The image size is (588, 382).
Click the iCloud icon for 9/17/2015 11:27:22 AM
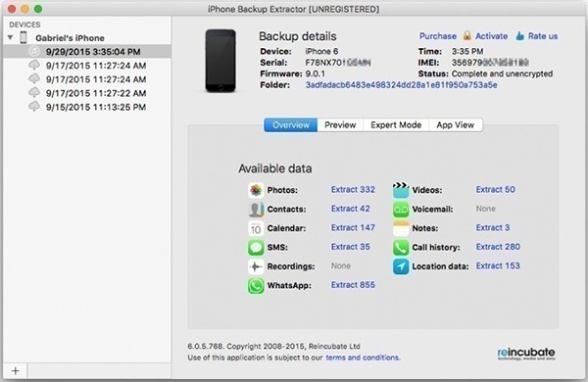point(34,93)
